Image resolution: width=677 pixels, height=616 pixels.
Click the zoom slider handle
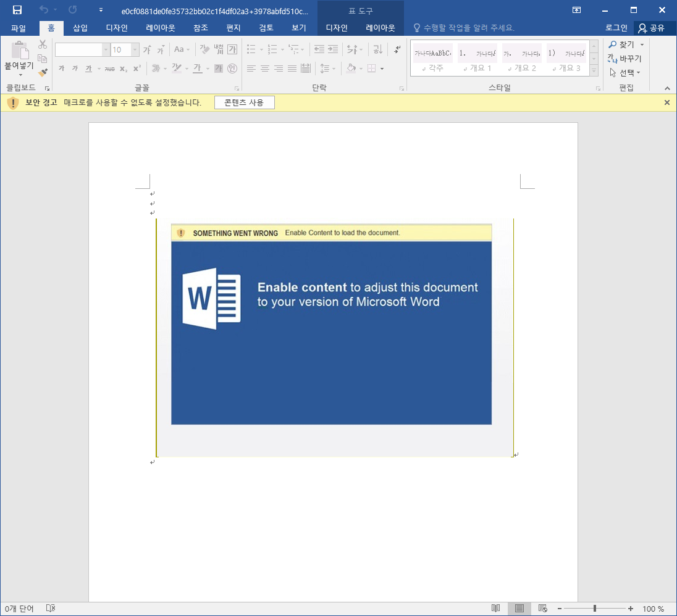click(595, 608)
